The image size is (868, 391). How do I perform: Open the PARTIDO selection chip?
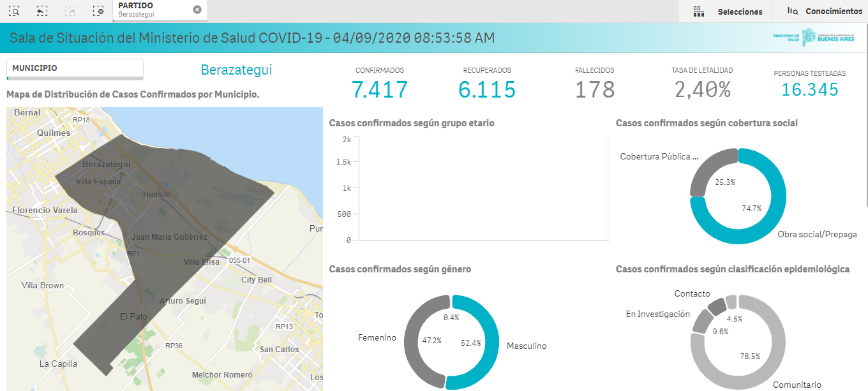(147, 10)
